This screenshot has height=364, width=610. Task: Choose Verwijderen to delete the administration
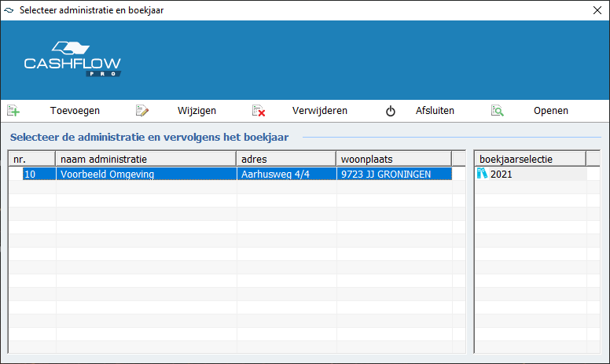pyautogui.click(x=320, y=111)
